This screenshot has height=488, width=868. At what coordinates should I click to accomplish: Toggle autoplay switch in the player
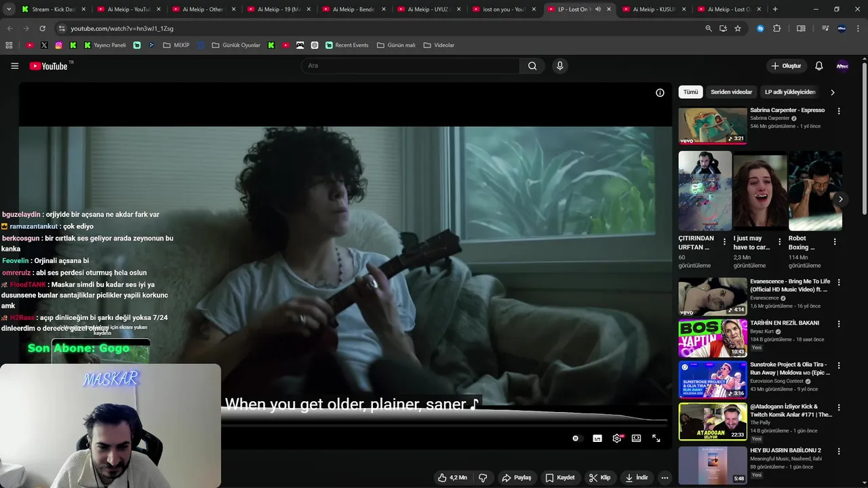[576, 439]
